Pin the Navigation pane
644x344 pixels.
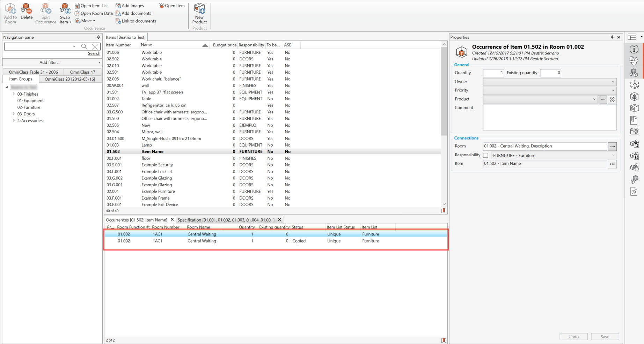[98, 37]
